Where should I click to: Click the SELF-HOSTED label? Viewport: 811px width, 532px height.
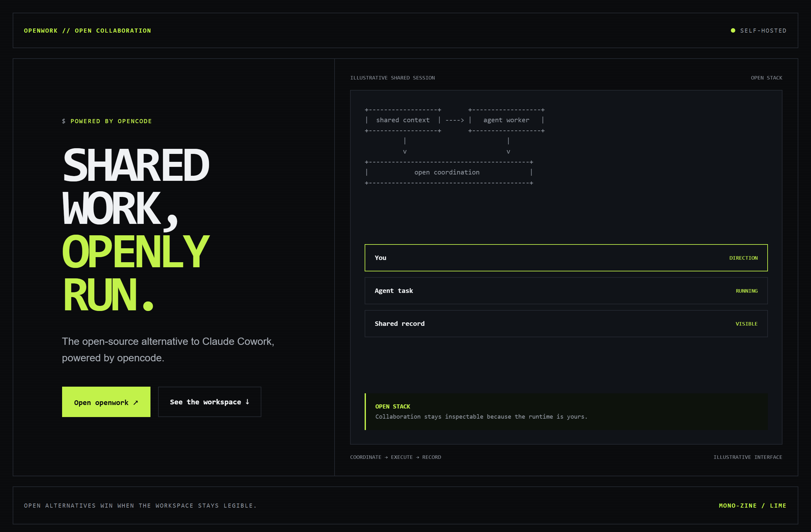click(763, 31)
